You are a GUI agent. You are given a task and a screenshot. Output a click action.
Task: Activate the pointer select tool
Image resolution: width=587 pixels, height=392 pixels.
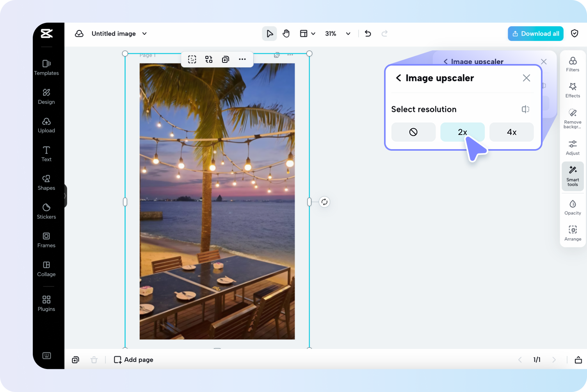coord(269,34)
